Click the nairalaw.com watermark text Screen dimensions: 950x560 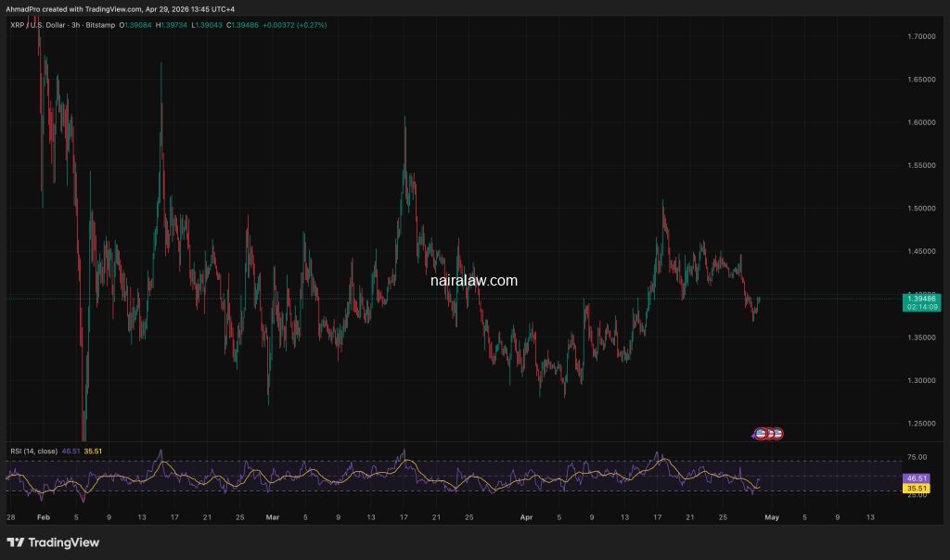[474, 280]
